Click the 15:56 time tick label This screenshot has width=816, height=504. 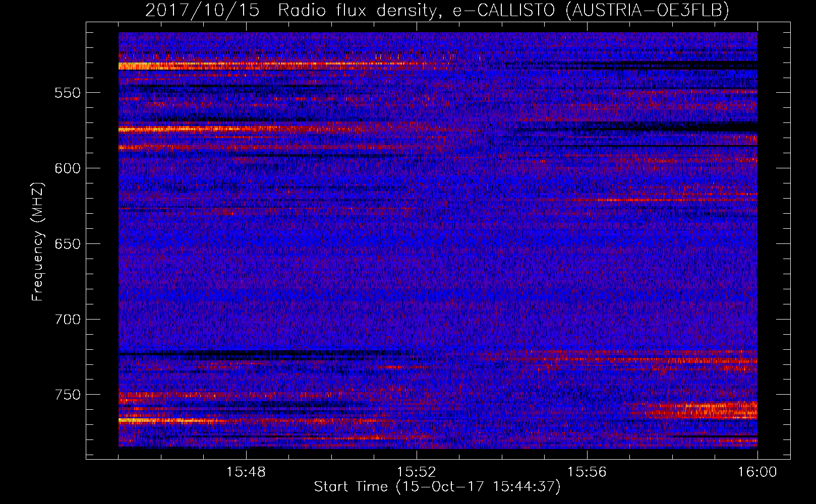coord(587,472)
